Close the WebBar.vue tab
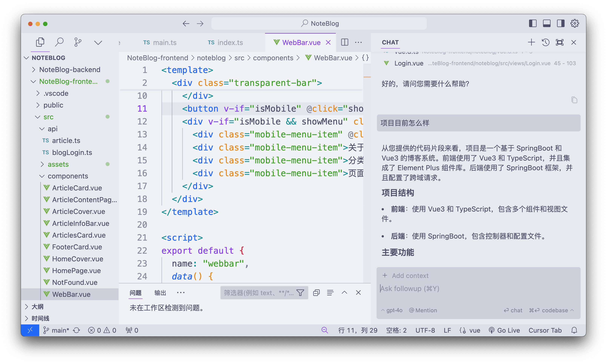This screenshot has width=607, height=364. (x=328, y=42)
